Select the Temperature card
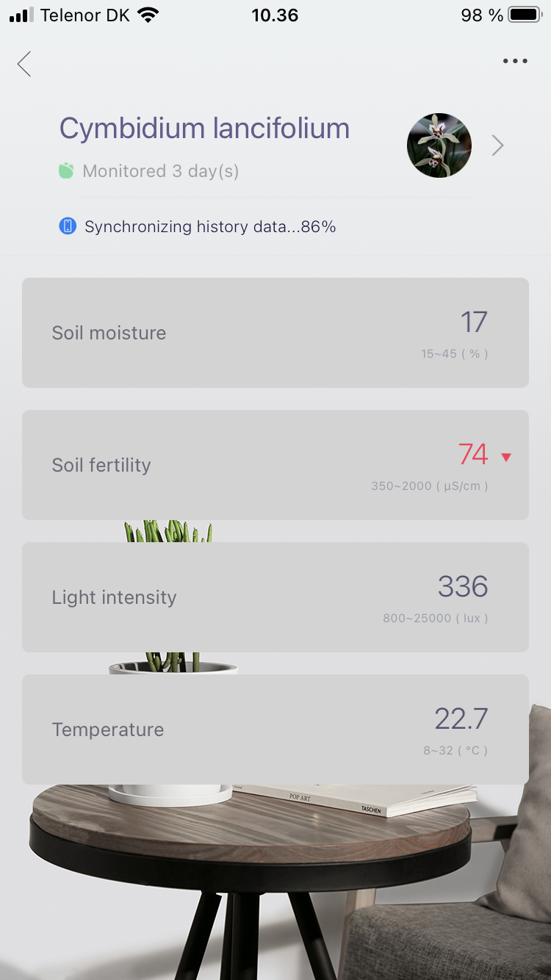 [275, 729]
